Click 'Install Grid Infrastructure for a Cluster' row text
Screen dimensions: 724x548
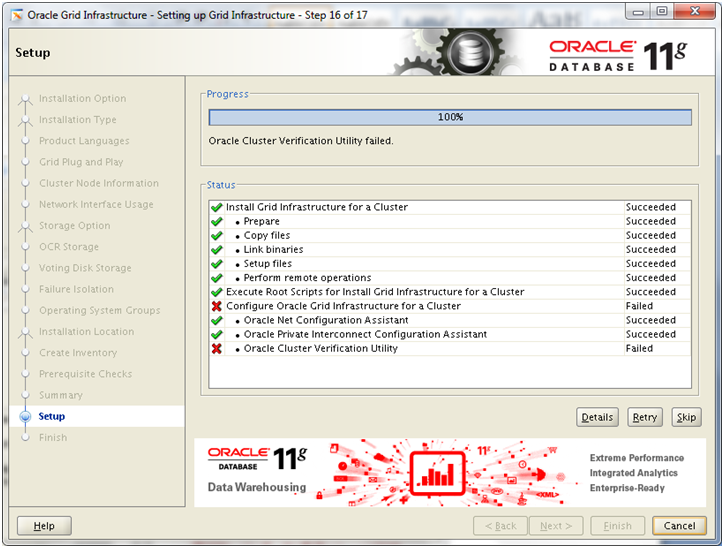pos(317,207)
